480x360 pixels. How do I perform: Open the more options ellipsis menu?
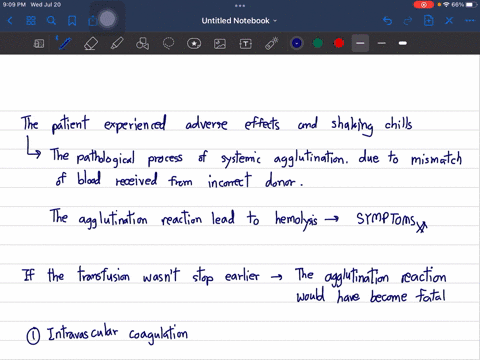470,21
